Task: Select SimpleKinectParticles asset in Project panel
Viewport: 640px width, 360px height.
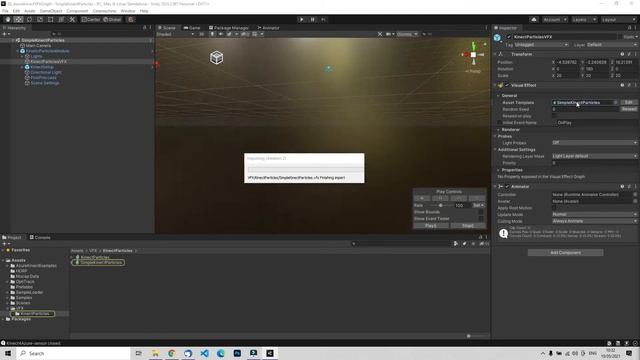Action: coord(100,262)
